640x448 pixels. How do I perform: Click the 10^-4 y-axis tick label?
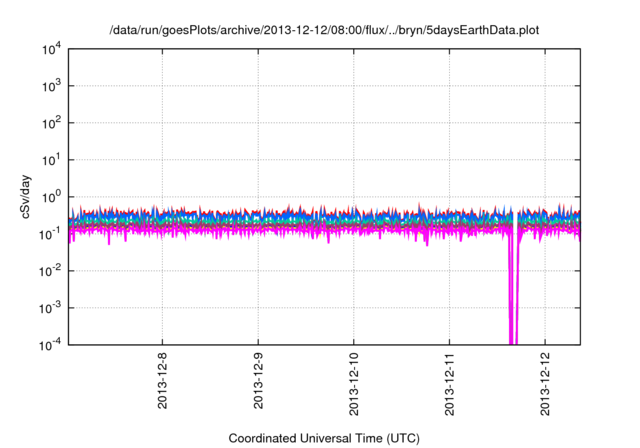(50, 345)
